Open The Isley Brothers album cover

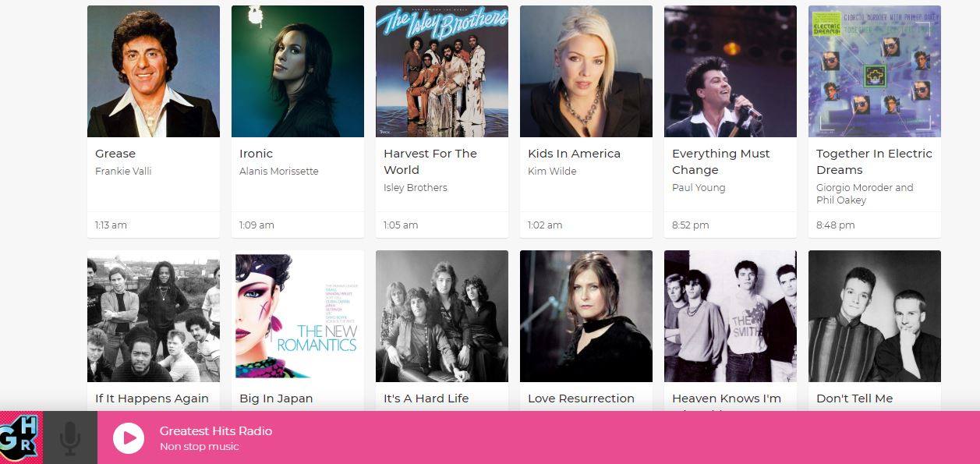coord(442,71)
